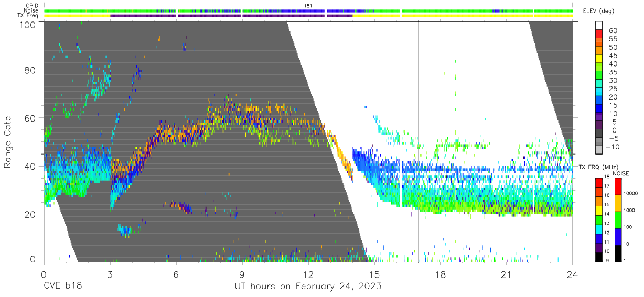
Task: Click the cyan segment of TX FRQ colorbar
Action: tap(599, 229)
